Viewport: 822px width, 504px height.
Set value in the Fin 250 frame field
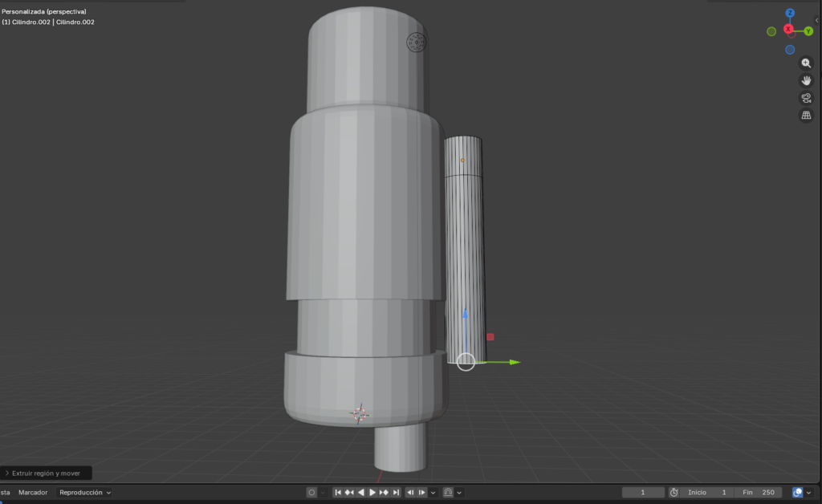tap(759, 492)
